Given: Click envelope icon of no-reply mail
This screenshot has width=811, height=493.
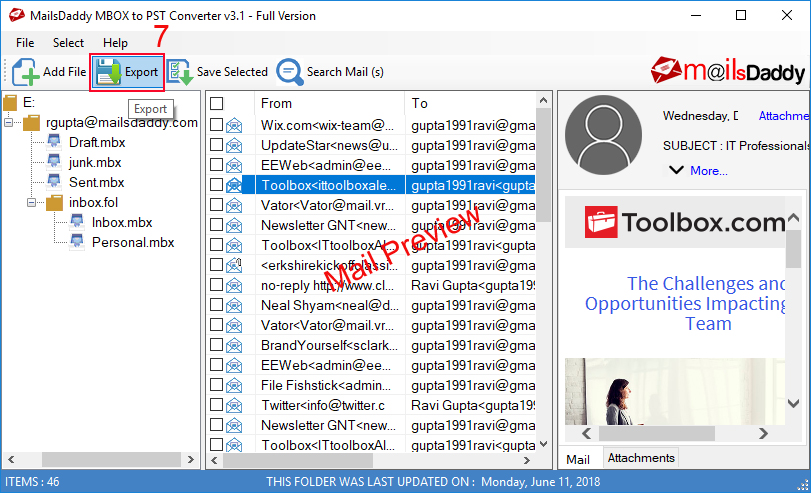Looking at the screenshot, I should [234, 285].
